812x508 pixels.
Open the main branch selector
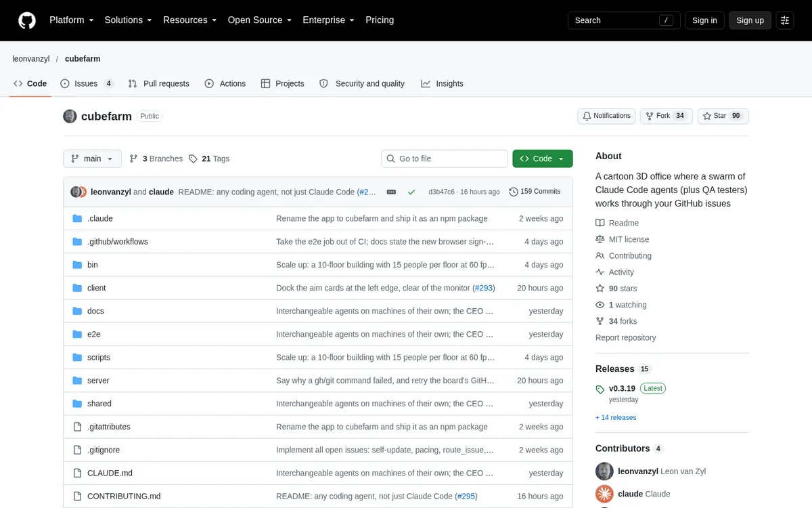click(93, 158)
